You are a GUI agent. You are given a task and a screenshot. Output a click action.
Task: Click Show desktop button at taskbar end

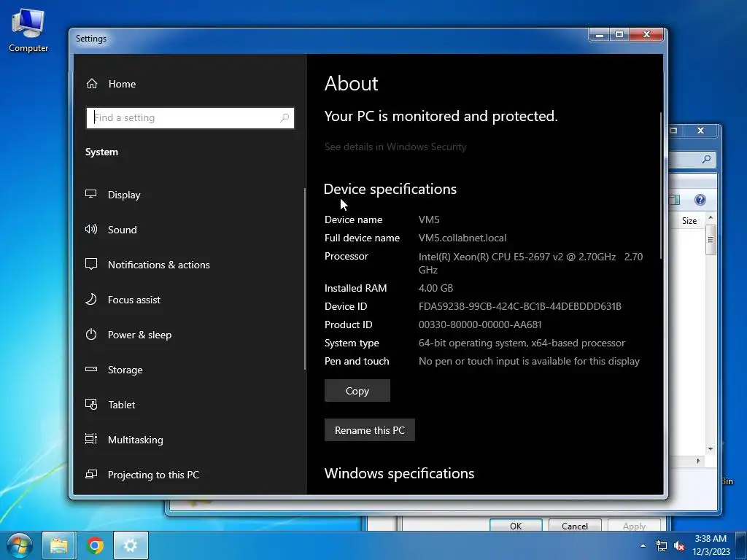(741, 545)
